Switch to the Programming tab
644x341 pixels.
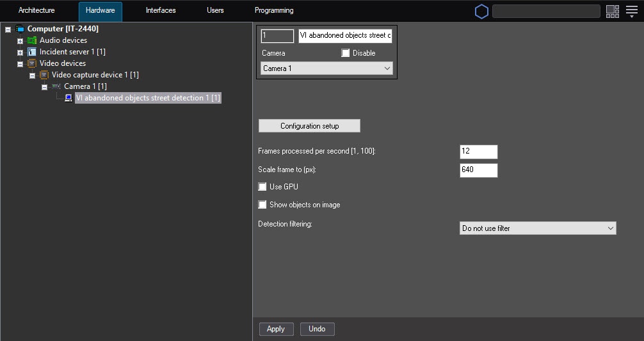coord(274,10)
